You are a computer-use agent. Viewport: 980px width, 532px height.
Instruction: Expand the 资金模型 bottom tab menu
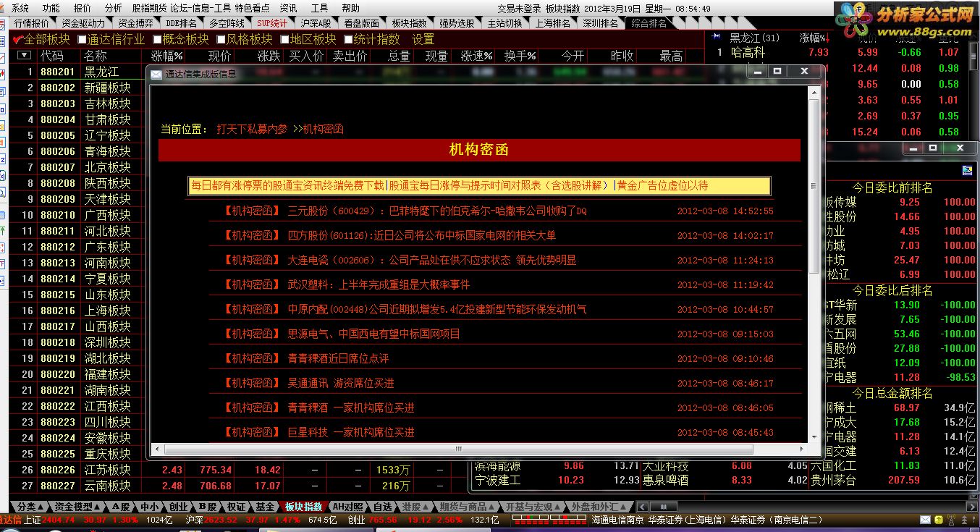77,507
